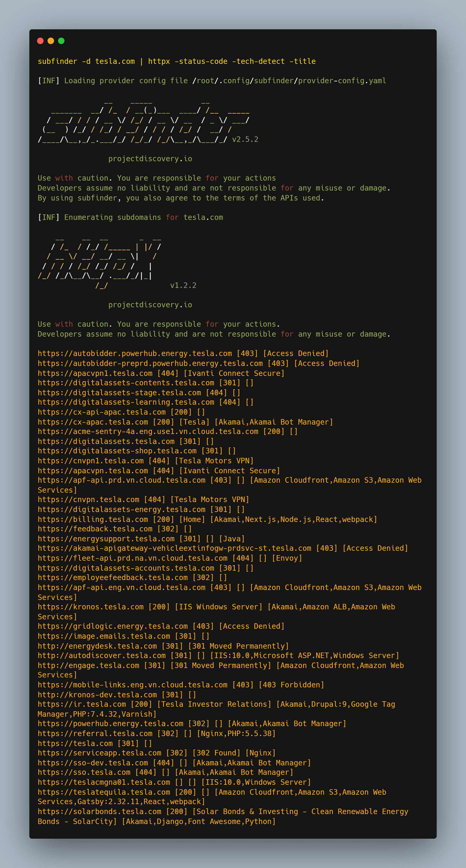This screenshot has height=868, width=466.
Task: Click the red close window dot
Action: pos(40,41)
